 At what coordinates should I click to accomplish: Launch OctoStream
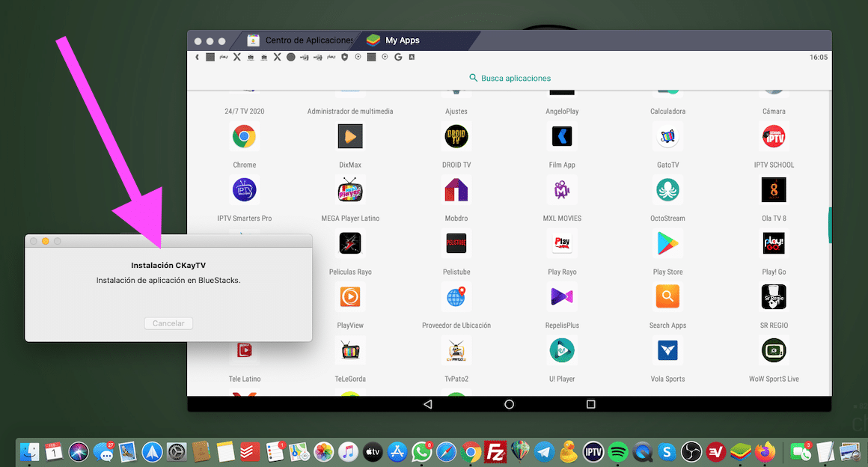[x=667, y=190]
